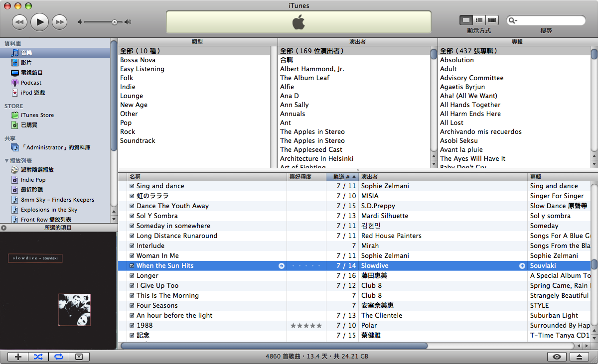Add a new playlist with plus button
Image resolution: width=598 pixels, height=364 pixels.
(18, 357)
